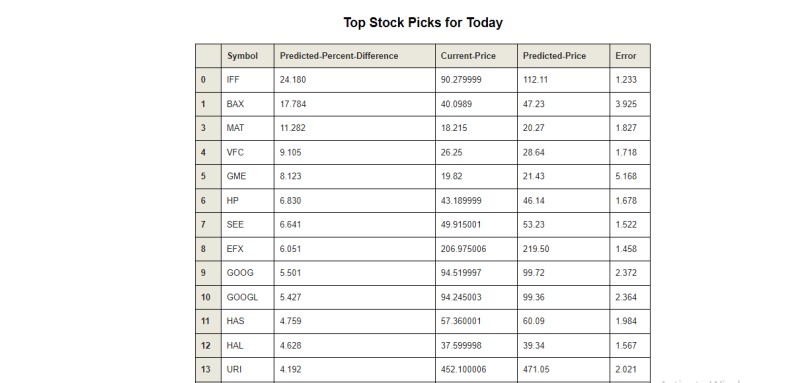800x383 pixels.
Task: Click the Symbol column header
Action: pos(247,56)
